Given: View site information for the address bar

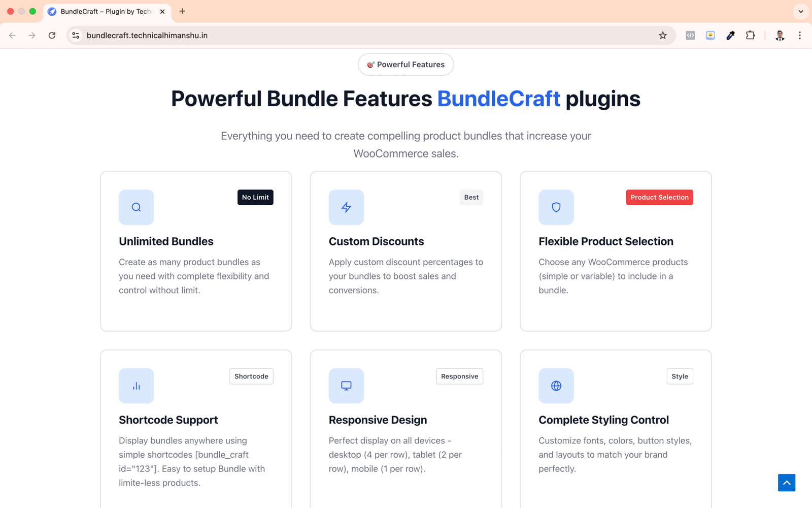Looking at the screenshot, I should pos(76,36).
